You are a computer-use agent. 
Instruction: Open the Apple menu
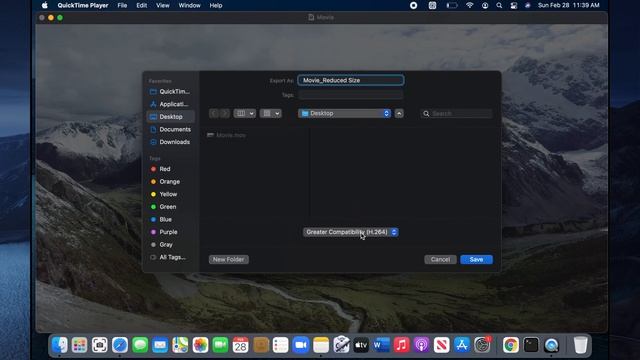tap(44, 5)
